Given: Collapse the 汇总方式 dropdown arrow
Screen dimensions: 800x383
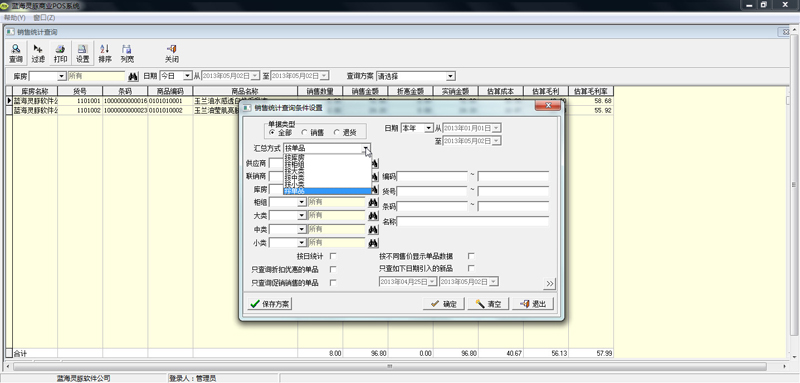Looking at the screenshot, I should point(366,148).
